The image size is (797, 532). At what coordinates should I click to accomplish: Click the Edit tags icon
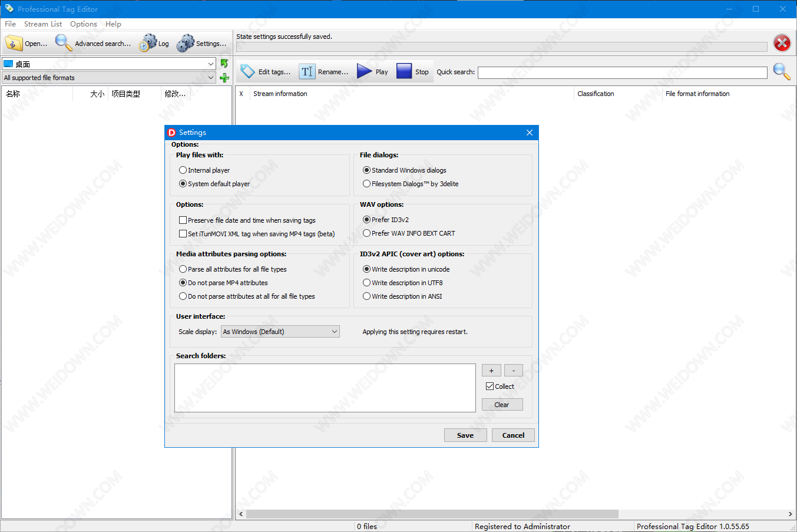247,71
